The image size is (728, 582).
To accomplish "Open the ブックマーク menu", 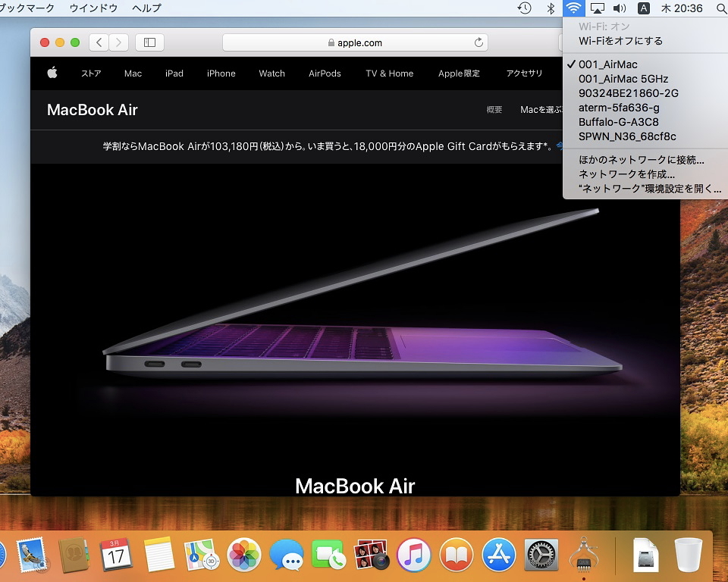I will 27,8.
